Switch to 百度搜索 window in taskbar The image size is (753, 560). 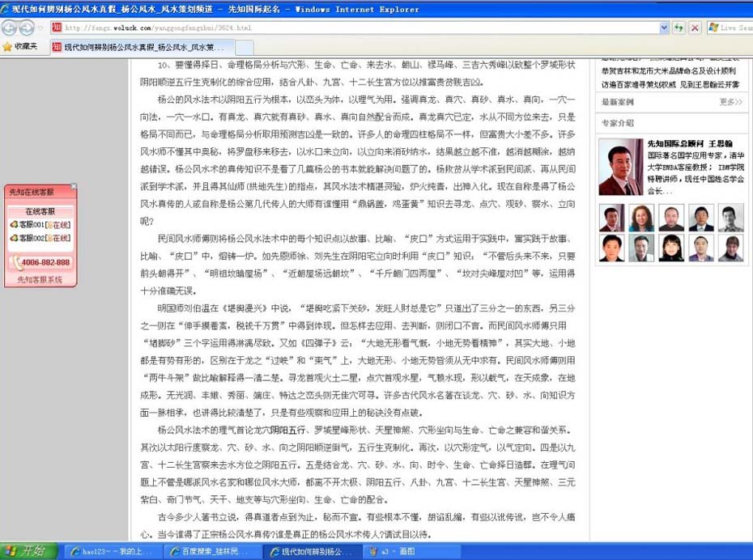point(213,552)
